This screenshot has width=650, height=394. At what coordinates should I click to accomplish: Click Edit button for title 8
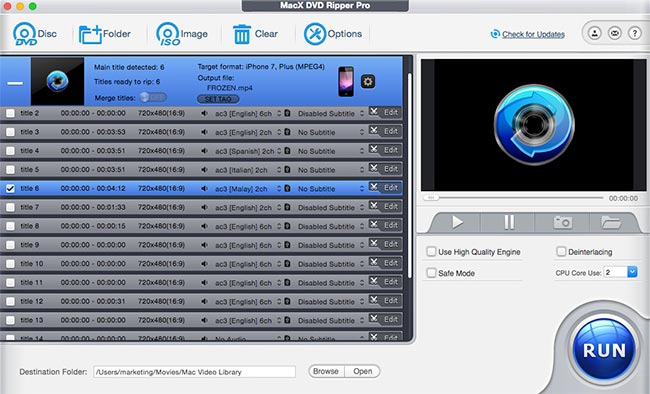(391, 225)
